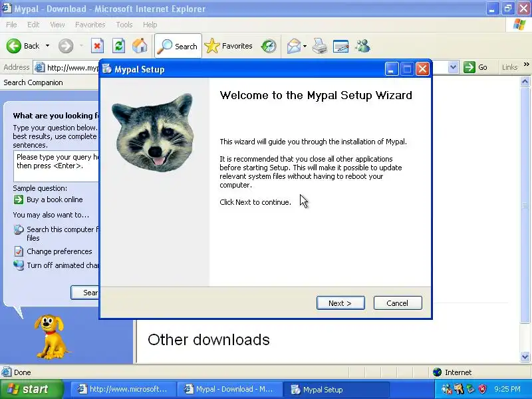Expand the Links toolbar chevron
The width and height of the screenshot is (532, 399).
[526, 64]
